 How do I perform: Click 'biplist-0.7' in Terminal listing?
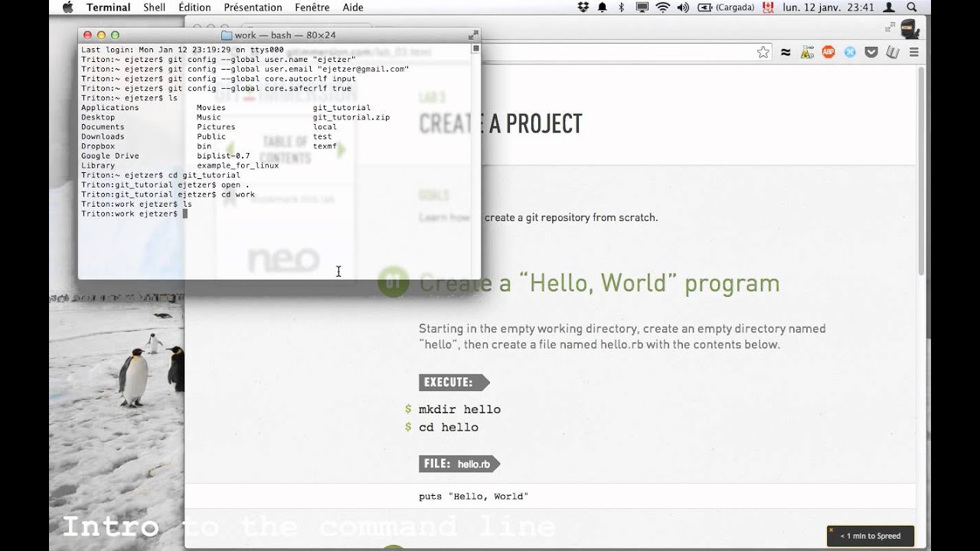coord(224,155)
